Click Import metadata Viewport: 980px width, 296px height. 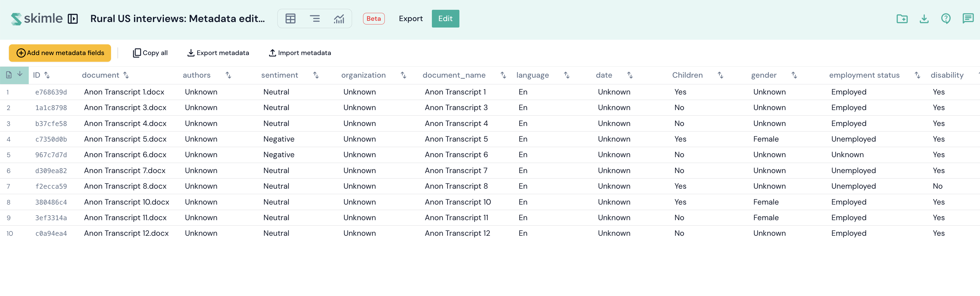pos(300,53)
